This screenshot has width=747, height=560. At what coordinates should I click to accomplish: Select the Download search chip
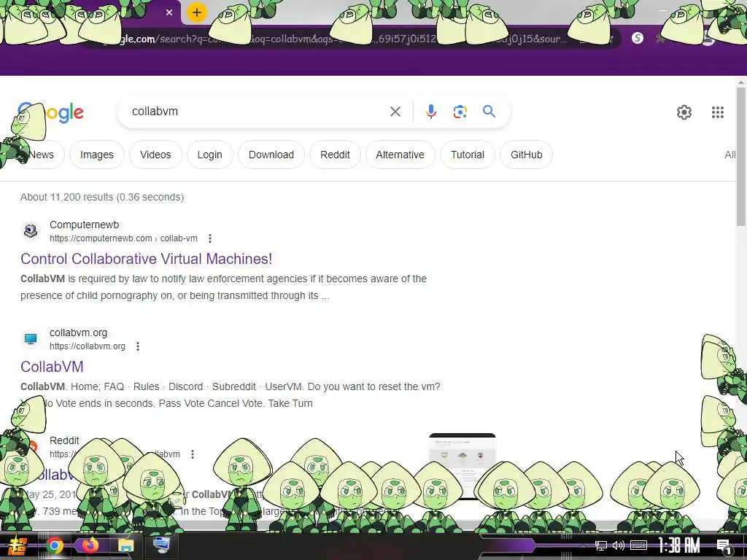click(x=271, y=155)
